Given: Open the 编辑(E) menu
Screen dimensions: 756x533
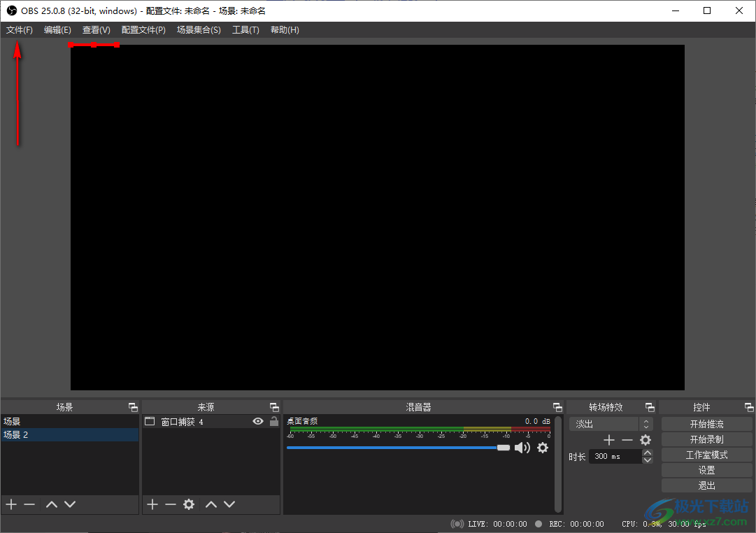Looking at the screenshot, I should pos(57,30).
